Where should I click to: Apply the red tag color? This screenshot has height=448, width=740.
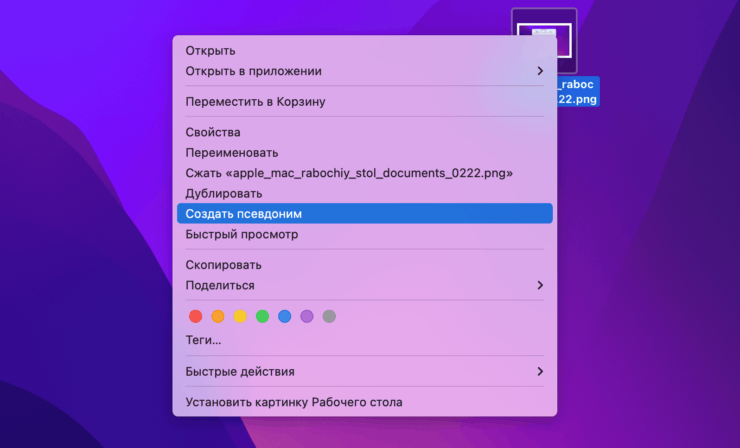195,316
